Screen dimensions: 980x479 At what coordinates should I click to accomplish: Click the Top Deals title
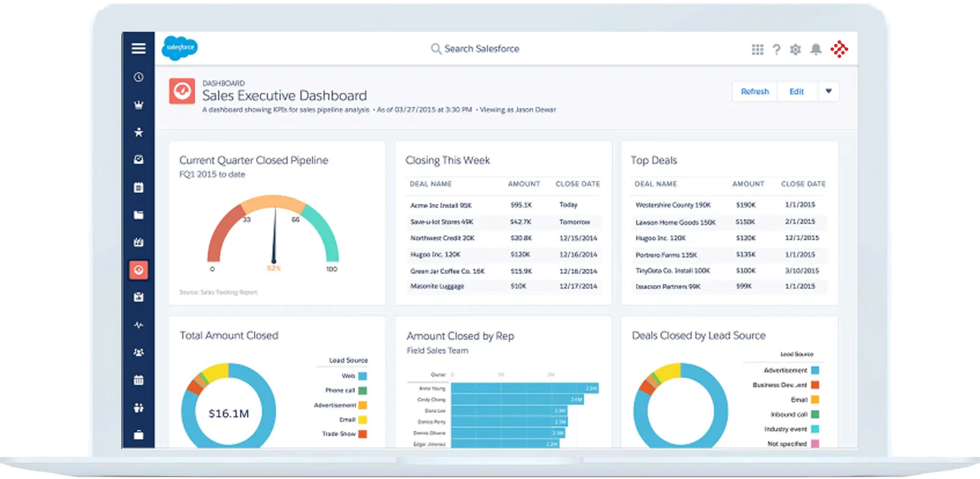[x=654, y=160]
